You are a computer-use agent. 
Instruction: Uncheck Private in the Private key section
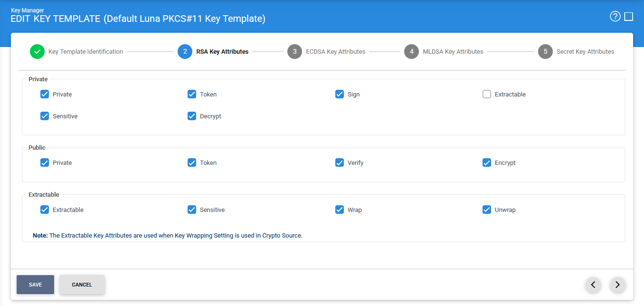45,94
